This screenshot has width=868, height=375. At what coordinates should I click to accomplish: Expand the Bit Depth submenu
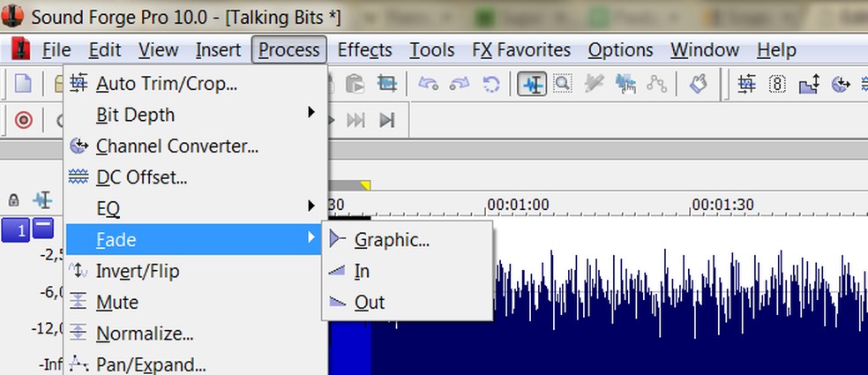[x=194, y=115]
